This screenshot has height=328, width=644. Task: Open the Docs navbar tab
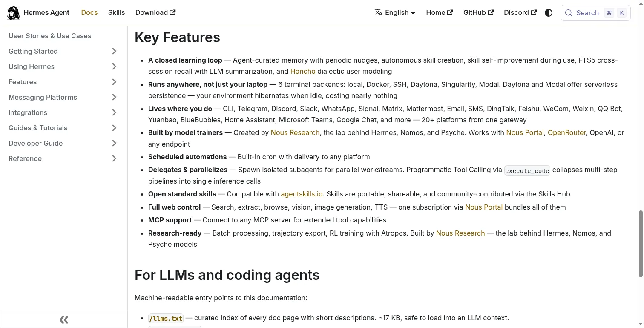tap(89, 13)
